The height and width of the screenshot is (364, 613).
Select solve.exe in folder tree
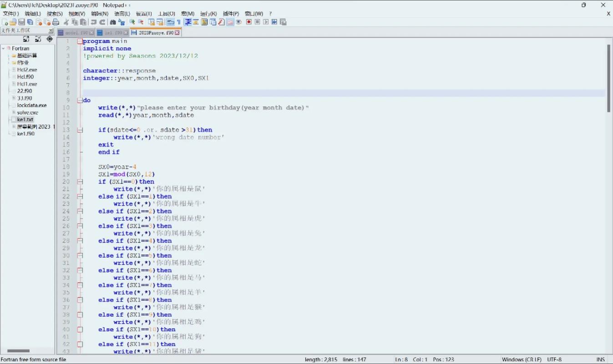click(27, 112)
